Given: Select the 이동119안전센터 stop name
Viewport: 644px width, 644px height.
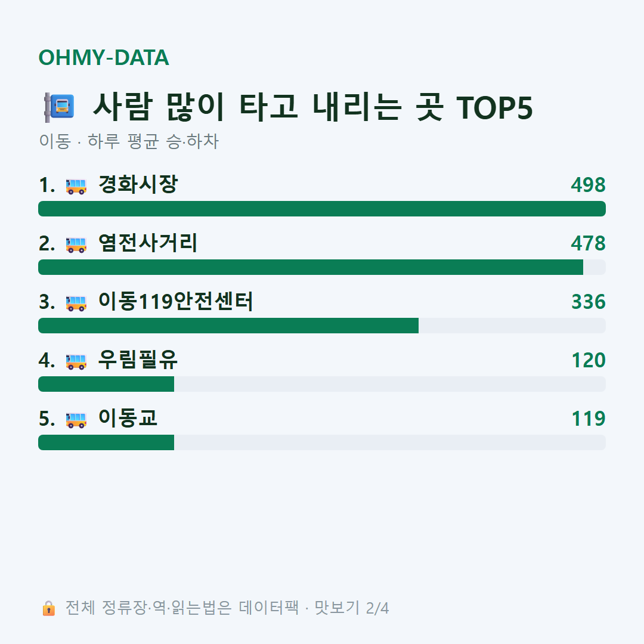Looking at the screenshot, I should [175, 301].
